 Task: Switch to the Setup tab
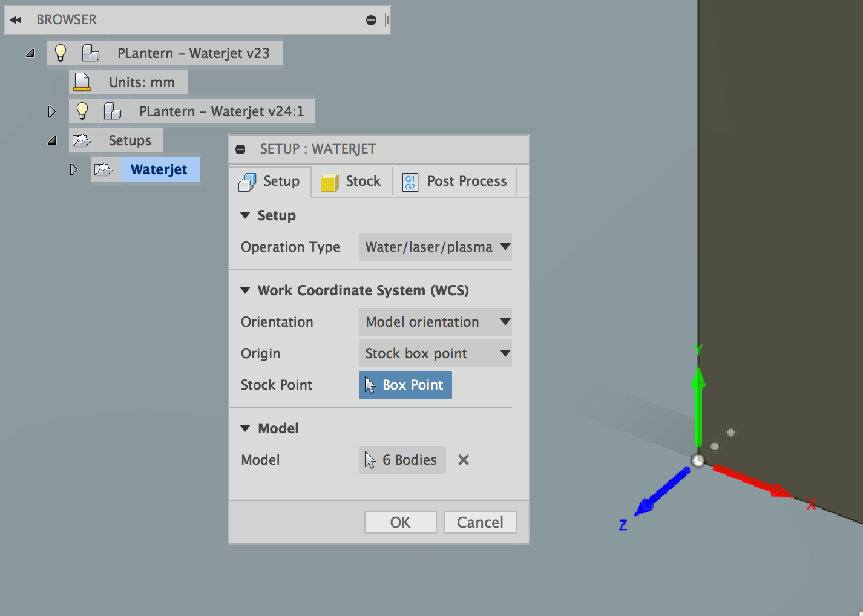coord(270,182)
